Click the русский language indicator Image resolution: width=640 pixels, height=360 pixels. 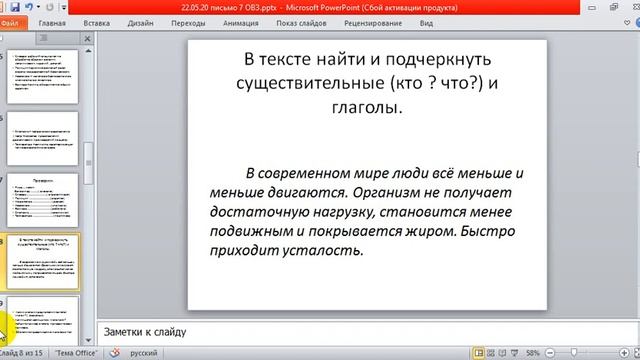[x=144, y=353]
